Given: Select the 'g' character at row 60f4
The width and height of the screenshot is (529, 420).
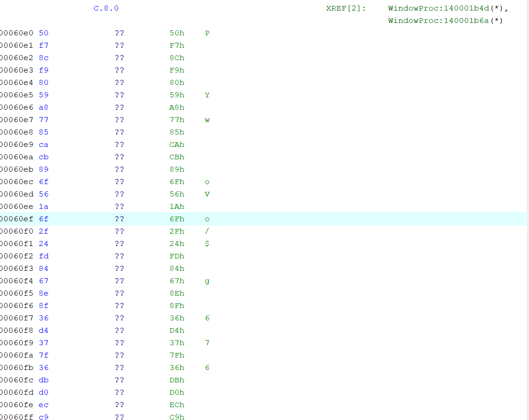Looking at the screenshot, I should coord(207,281).
